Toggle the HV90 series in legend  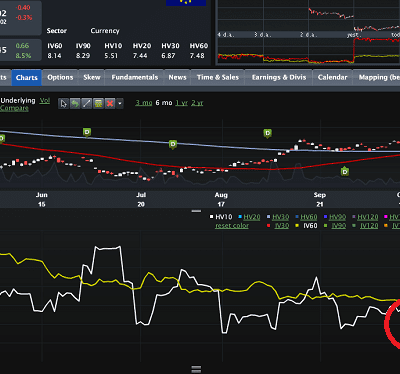coord(337,217)
